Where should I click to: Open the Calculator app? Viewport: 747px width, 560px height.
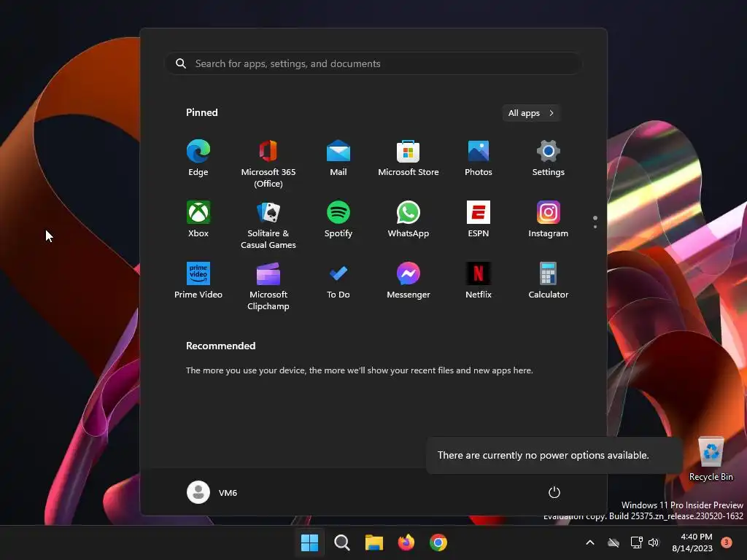click(x=549, y=281)
